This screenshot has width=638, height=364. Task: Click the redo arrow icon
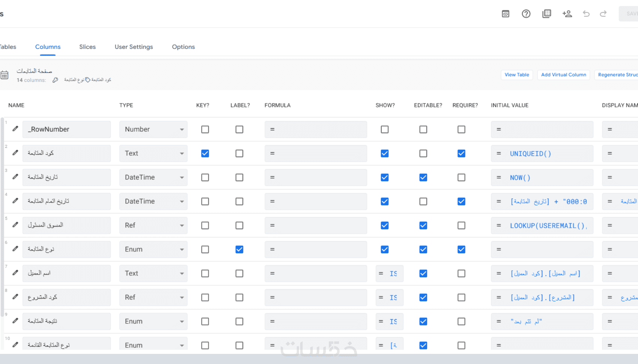coord(603,14)
